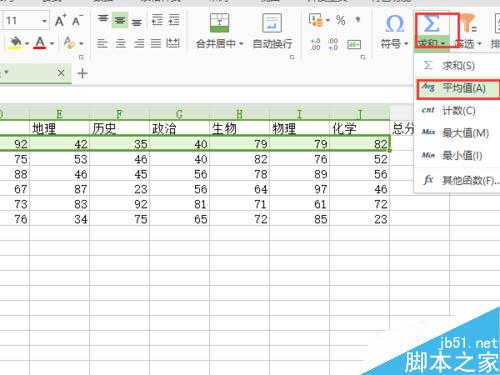This screenshot has height=375, width=500.
Task: Click the 筛选 filter funnel icon
Action: click(468, 23)
